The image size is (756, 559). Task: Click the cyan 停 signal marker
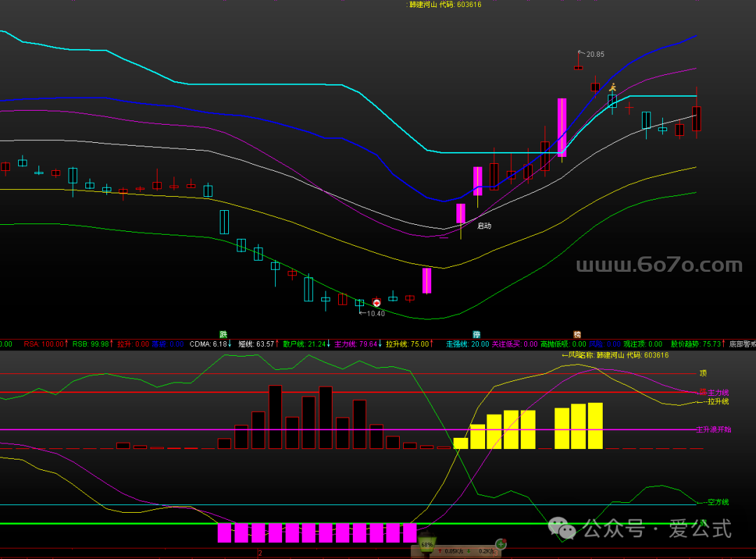[x=476, y=334]
